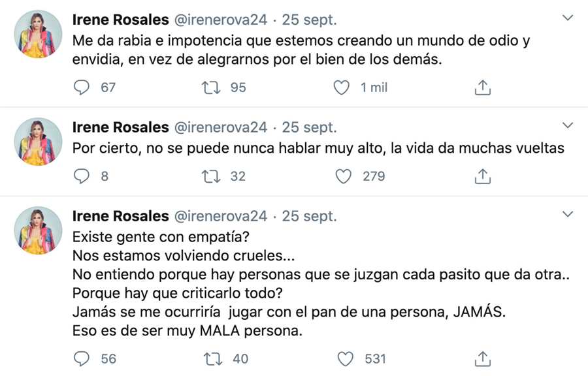Open Irene Rosales profile from first tweet name
Image resolution: width=588 pixels, height=376 pixels.
tap(120, 19)
